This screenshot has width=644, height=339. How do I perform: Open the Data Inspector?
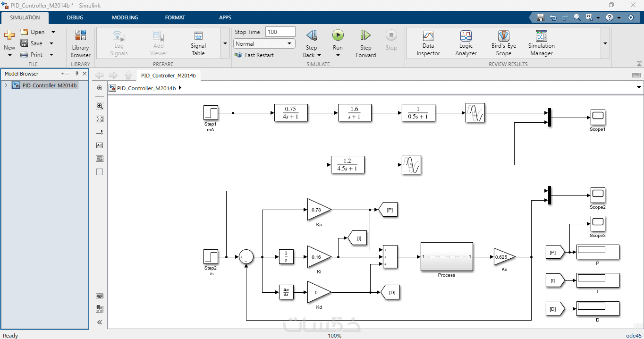click(428, 43)
